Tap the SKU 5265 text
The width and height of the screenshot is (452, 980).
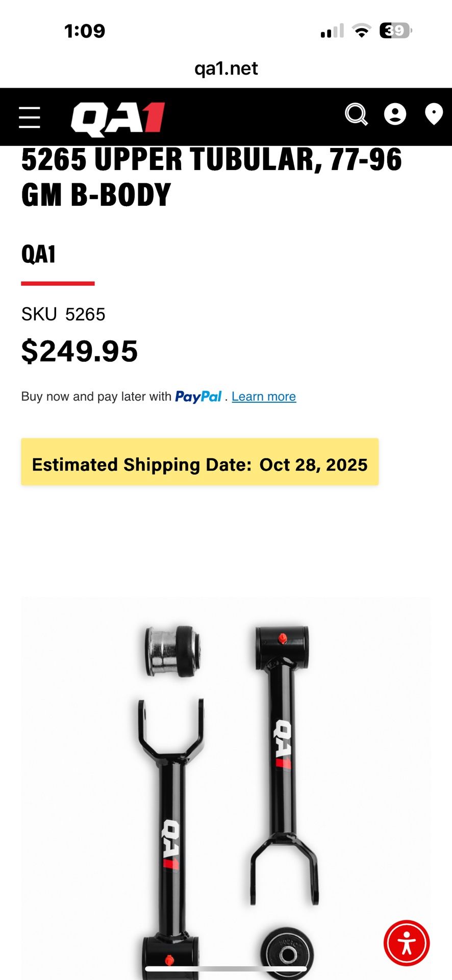(x=63, y=314)
